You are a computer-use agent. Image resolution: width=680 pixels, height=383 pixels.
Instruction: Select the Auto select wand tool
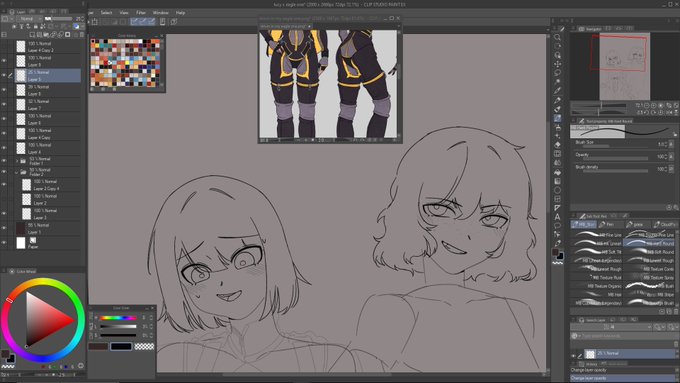point(557,82)
